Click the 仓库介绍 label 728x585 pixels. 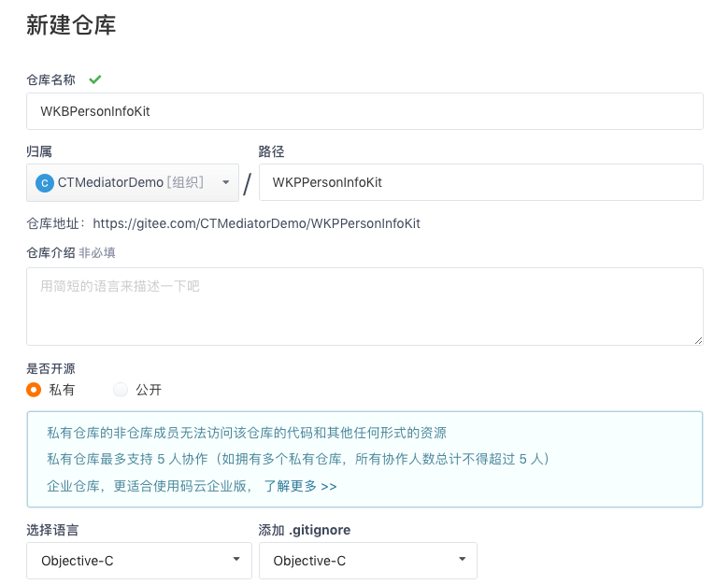50,252
